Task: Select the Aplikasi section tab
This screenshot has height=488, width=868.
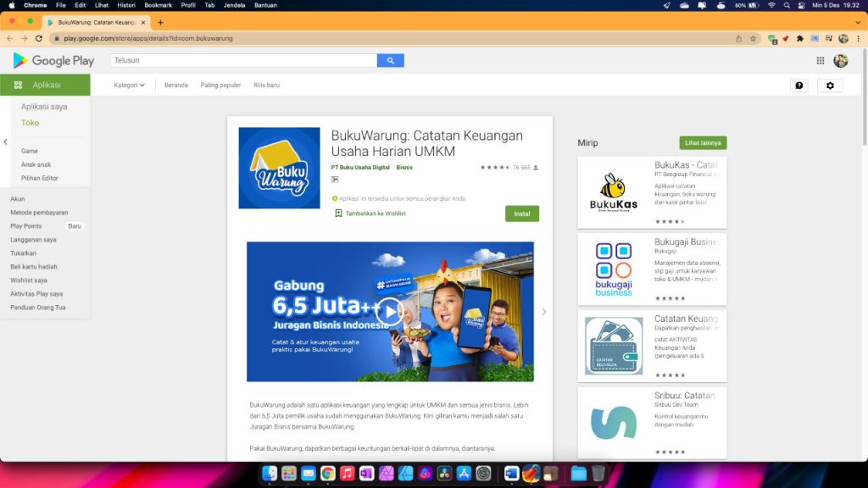Action: tap(46, 86)
